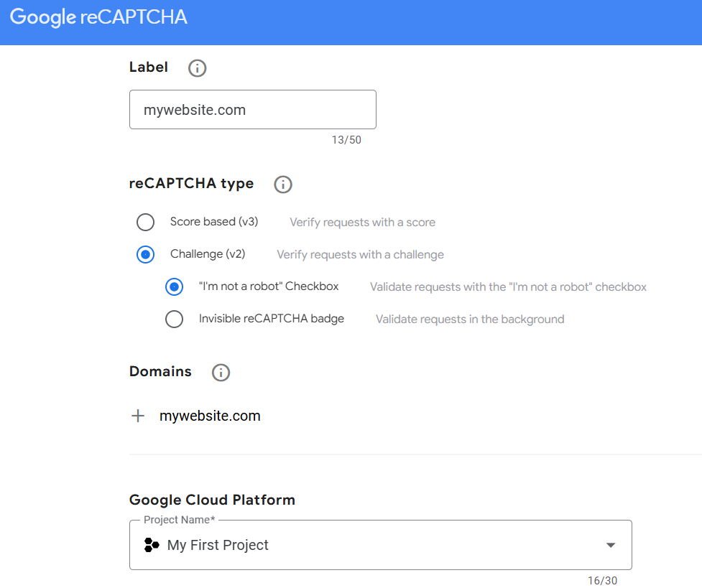Click the Google reCAPTCHA header logo
This screenshot has height=588, width=702.
click(x=98, y=17)
